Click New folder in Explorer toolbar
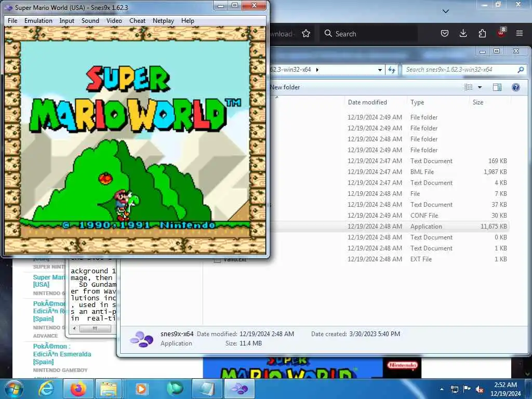Screen dimensions: 532x399 pos(285,87)
